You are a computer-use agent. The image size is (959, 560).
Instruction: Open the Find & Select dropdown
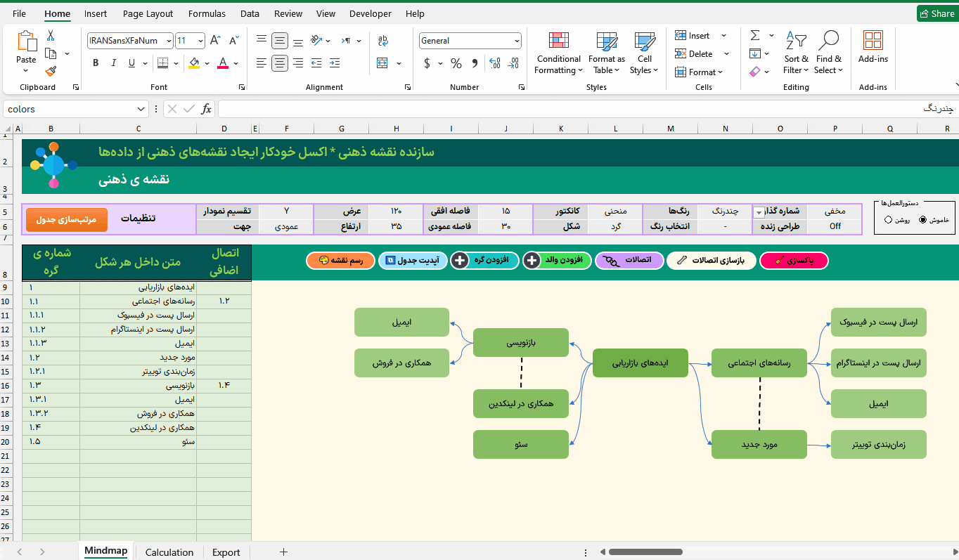[828, 53]
